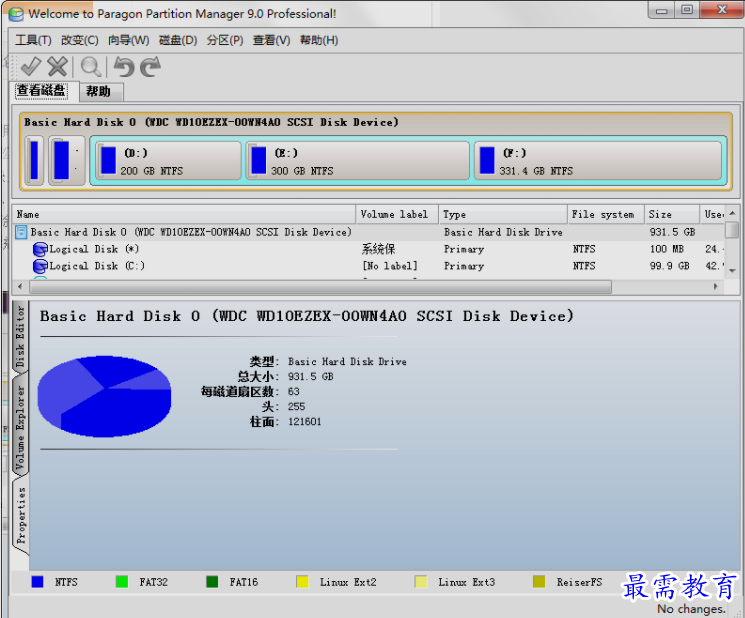Viewport: 745px width, 618px height.
Task: Click the horizontal scrollbar thumb
Action: pyautogui.click(x=320, y=287)
